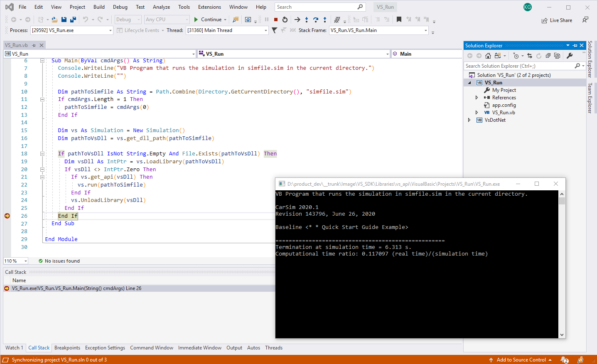Select app.config in Solution Explorer

504,105
